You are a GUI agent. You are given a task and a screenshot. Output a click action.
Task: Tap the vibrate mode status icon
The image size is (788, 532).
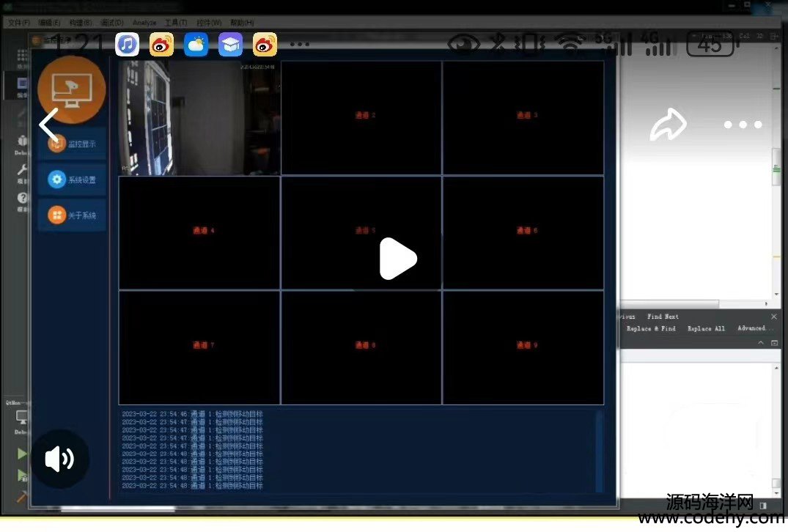pyautogui.click(x=529, y=44)
